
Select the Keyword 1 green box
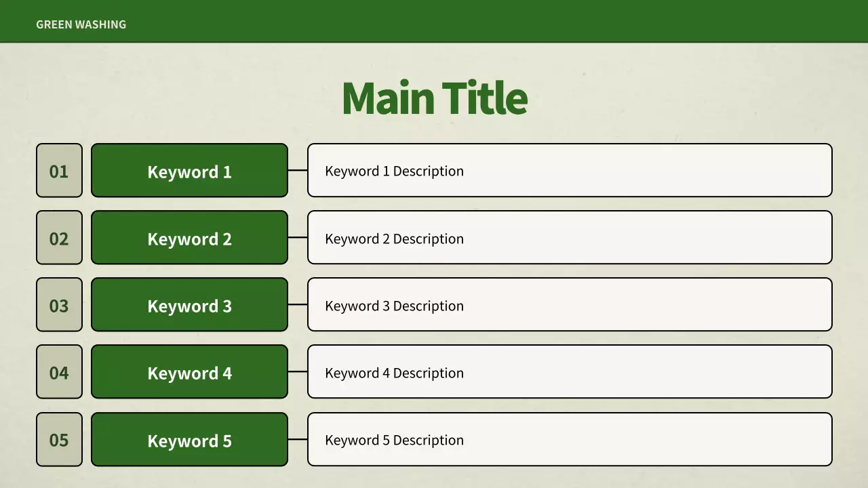[x=189, y=171]
